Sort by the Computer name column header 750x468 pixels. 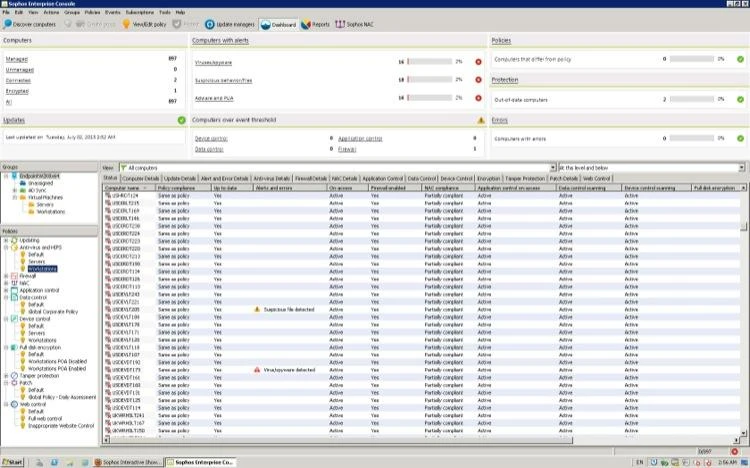pos(129,188)
